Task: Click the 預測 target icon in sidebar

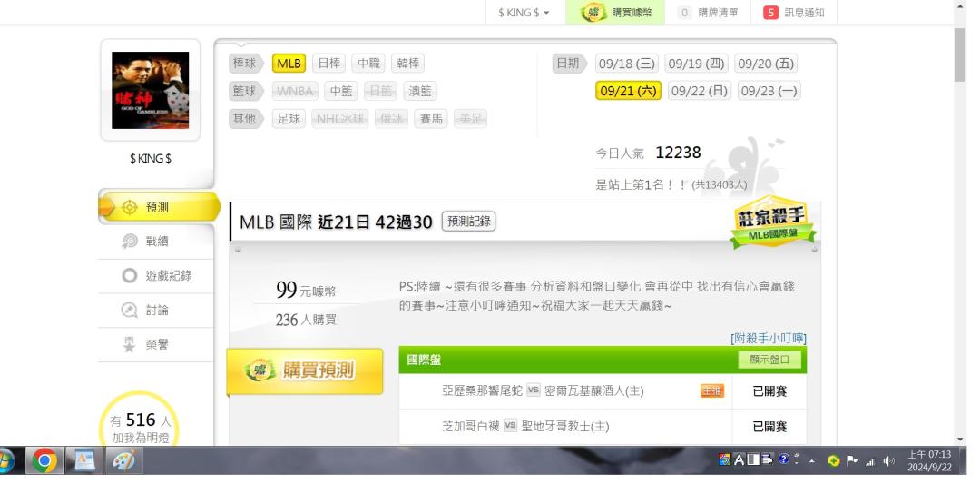Action: coord(129,208)
